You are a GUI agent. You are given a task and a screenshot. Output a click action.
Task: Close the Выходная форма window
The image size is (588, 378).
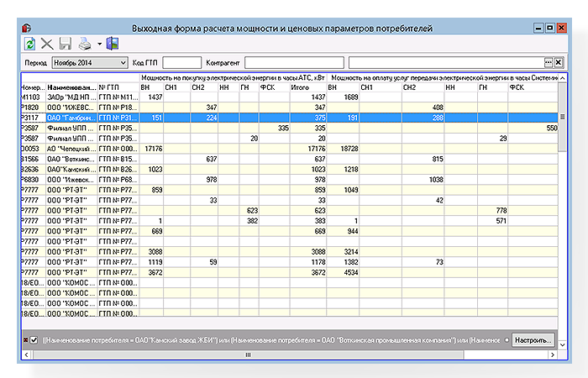click(561, 28)
